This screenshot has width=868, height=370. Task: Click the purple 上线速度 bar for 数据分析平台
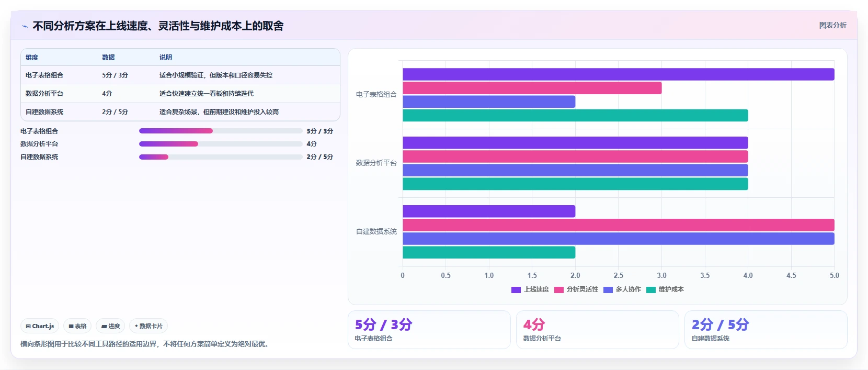(x=575, y=143)
